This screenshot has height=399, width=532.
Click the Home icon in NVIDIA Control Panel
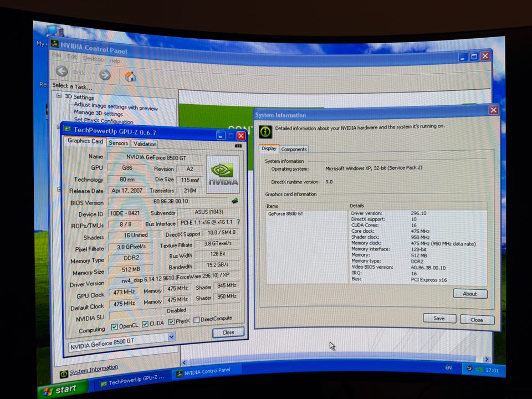[130, 76]
